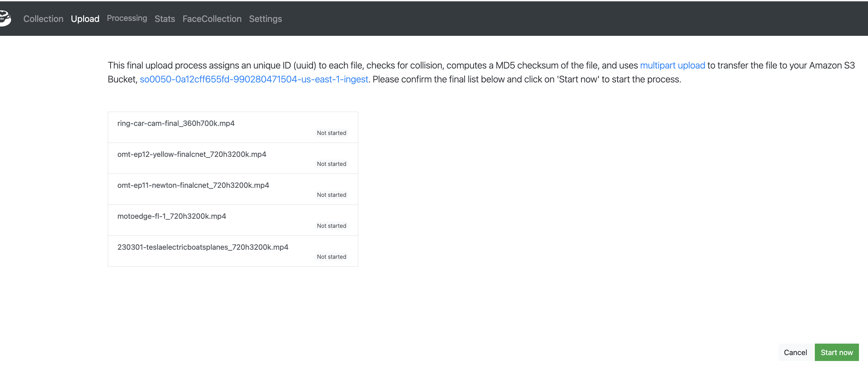This screenshot has height=377, width=868.
Task: Click Not started badge for motoedge file
Action: click(x=331, y=226)
